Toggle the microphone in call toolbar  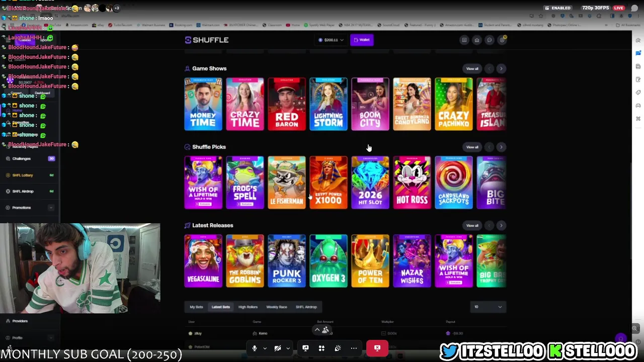(255, 348)
